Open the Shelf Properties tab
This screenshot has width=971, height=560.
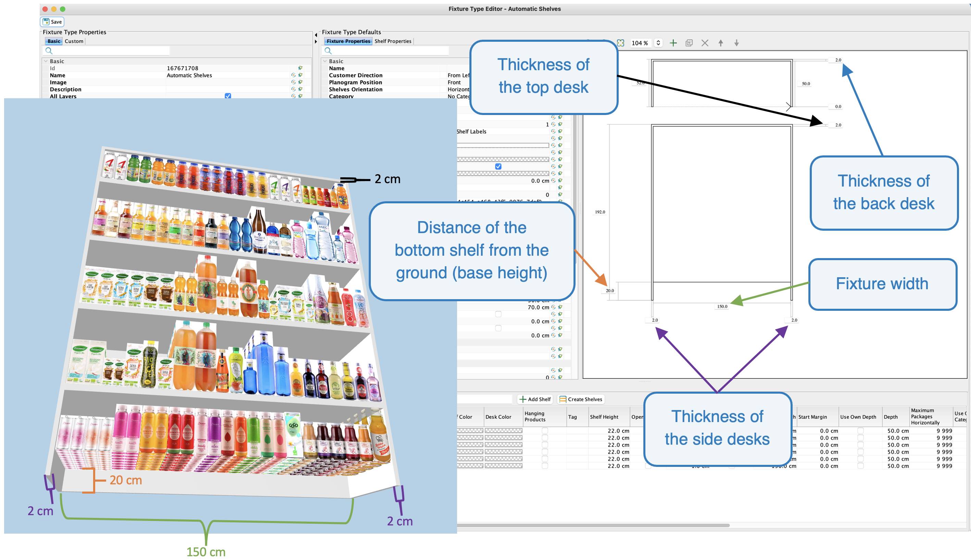point(393,41)
